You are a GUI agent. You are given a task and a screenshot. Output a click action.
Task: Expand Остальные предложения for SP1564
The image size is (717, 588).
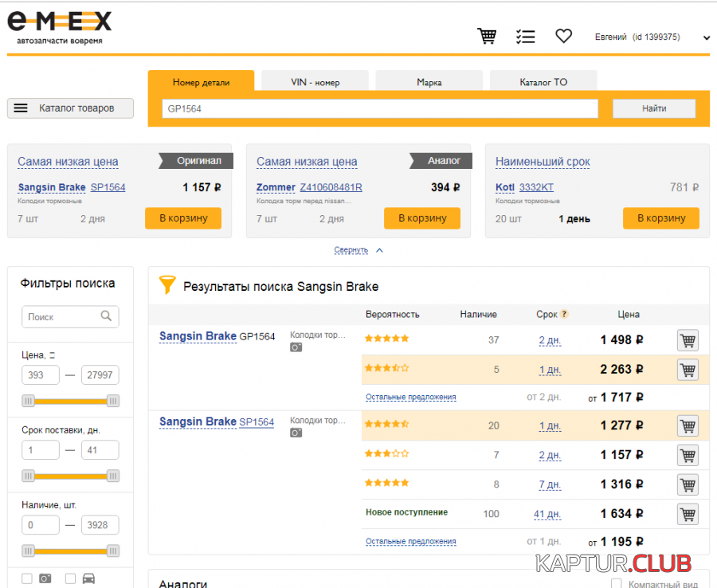[x=410, y=541]
